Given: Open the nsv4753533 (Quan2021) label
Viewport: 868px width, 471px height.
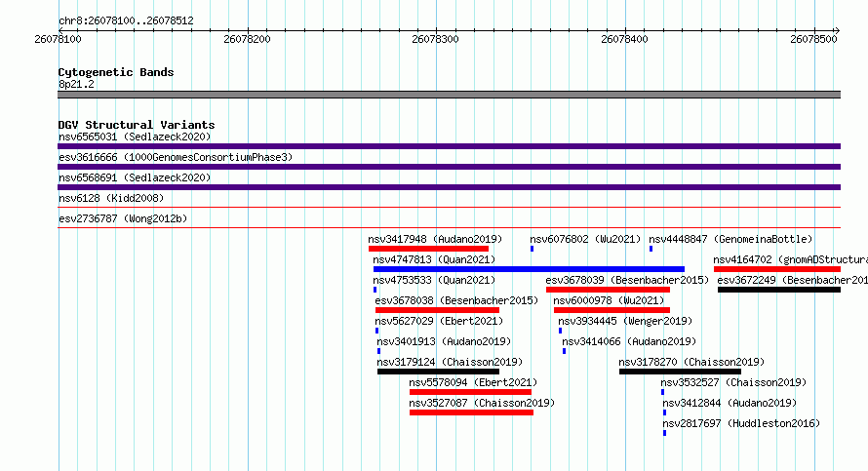Looking at the screenshot, I should click(434, 280).
